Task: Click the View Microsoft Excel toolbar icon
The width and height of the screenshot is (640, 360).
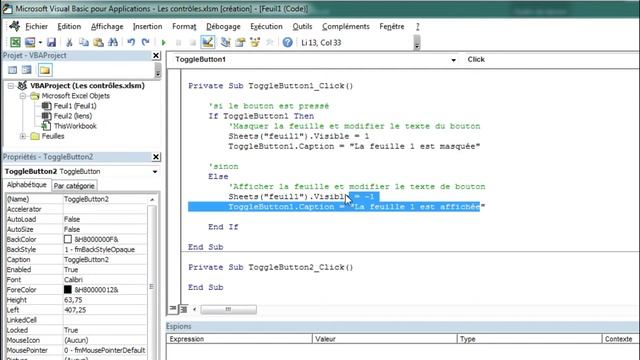Action: [x=15, y=42]
